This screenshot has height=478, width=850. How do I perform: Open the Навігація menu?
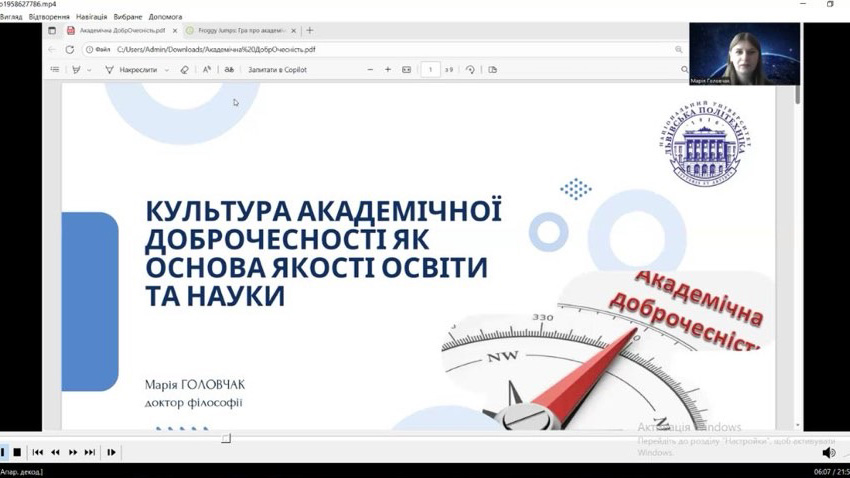point(92,17)
